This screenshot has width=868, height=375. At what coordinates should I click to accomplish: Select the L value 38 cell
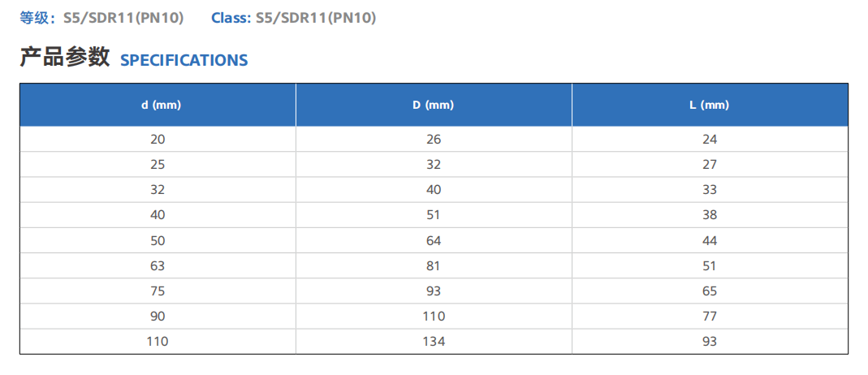point(710,215)
